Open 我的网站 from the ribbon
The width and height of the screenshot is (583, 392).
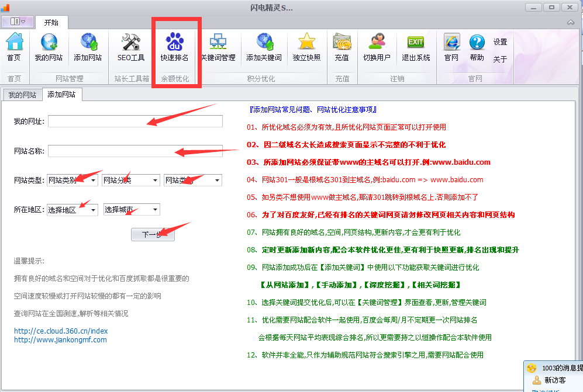click(49, 47)
